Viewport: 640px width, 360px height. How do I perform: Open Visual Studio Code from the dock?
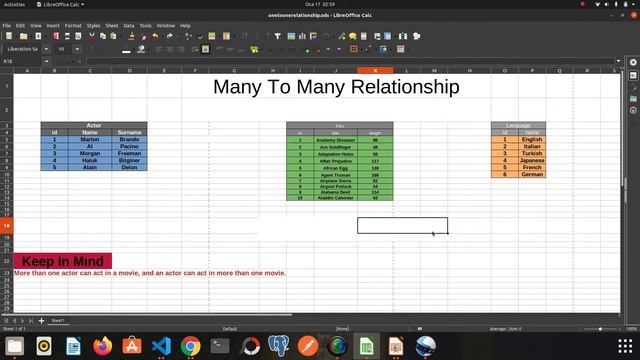161,346
